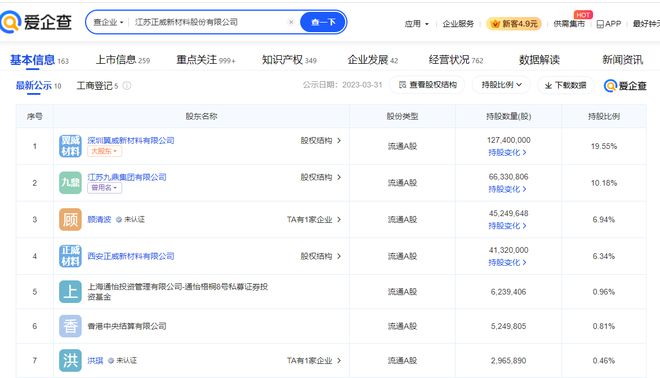Open 股权结构 for 西安正威新材料有限公司
This screenshot has width=660, height=378.
pyautogui.click(x=321, y=256)
